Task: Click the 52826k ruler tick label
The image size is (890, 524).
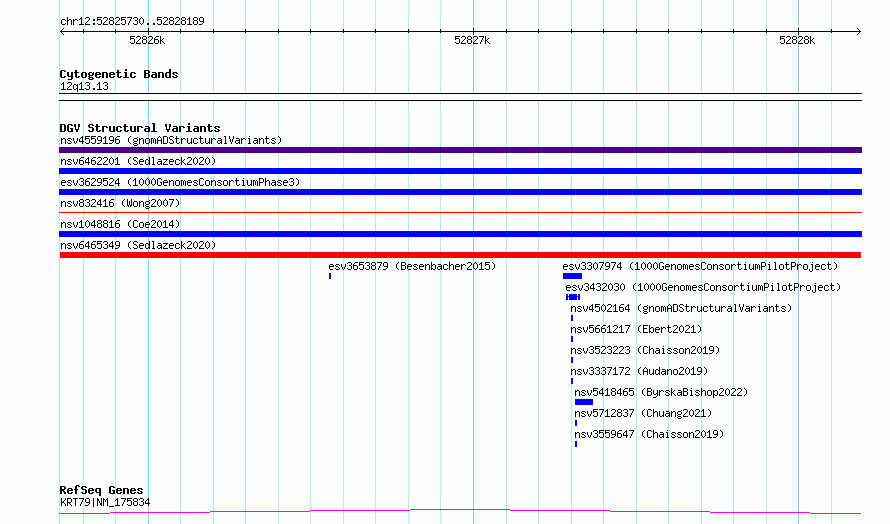Action: (147, 40)
